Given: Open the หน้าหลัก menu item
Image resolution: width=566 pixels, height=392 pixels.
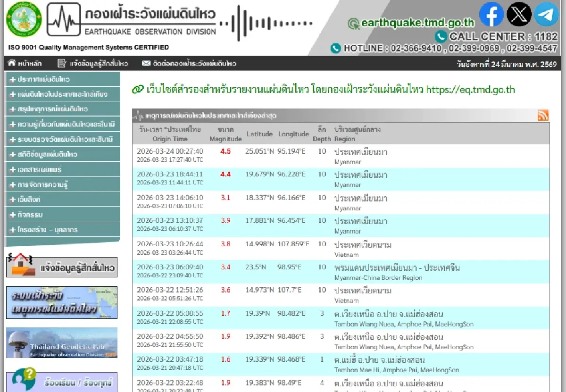Looking at the screenshot, I should [28, 63].
